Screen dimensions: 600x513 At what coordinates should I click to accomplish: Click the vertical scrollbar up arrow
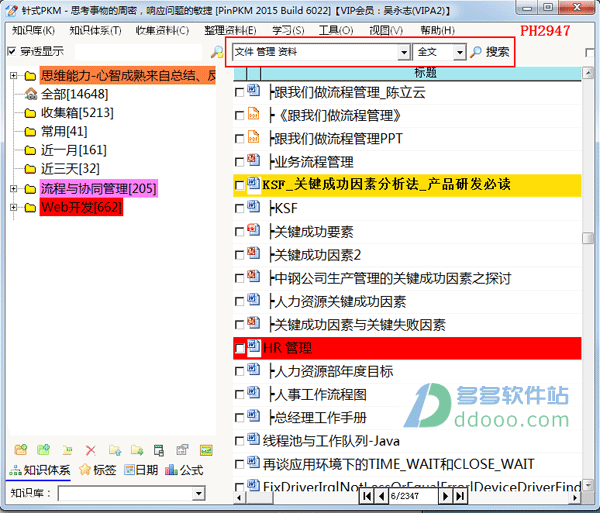pos(588,73)
